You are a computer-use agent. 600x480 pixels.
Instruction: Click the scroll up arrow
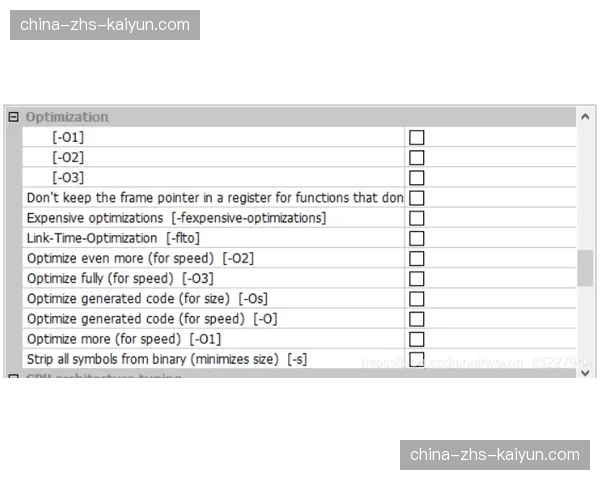point(586,117)
